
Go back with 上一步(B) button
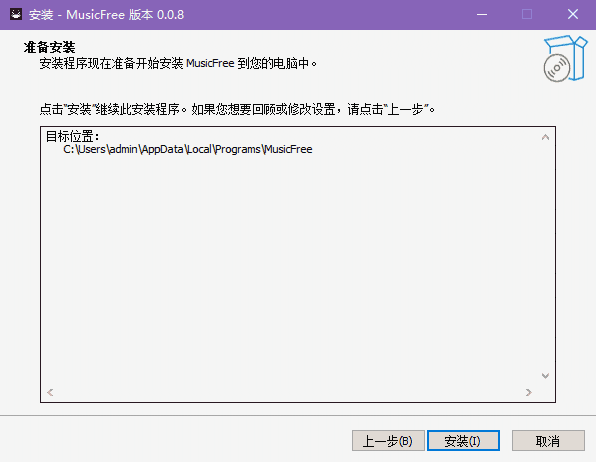click(x=388, y=441)
